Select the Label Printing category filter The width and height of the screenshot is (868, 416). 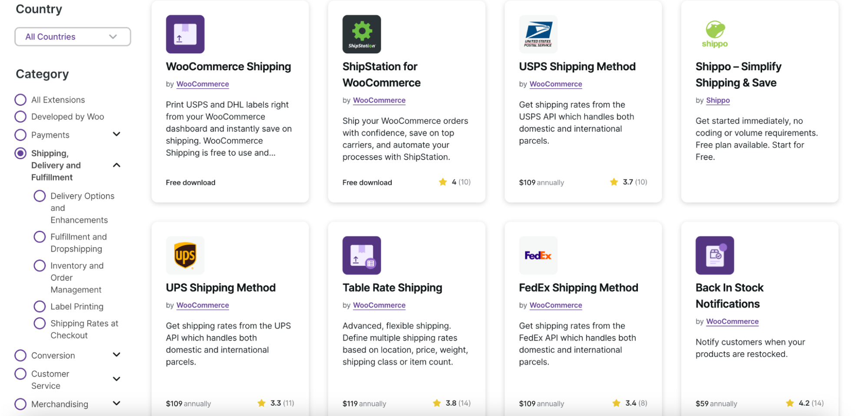(40, 306)
